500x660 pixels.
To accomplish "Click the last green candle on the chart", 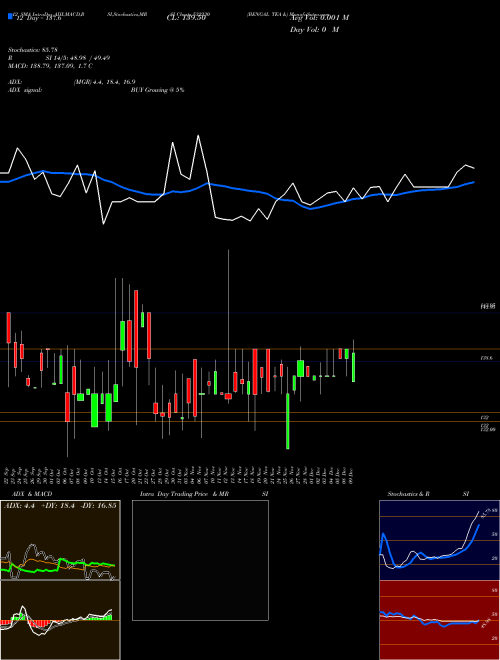I will [x=354, y=367].
